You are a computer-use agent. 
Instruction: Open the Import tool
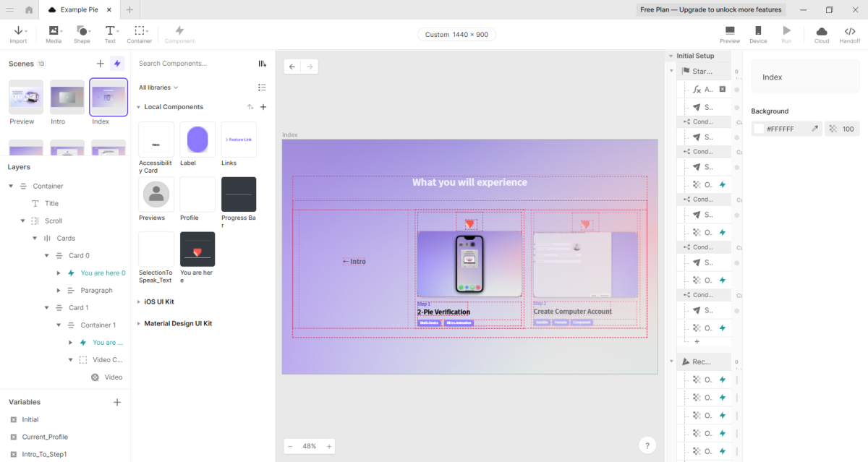pos(18,33)
